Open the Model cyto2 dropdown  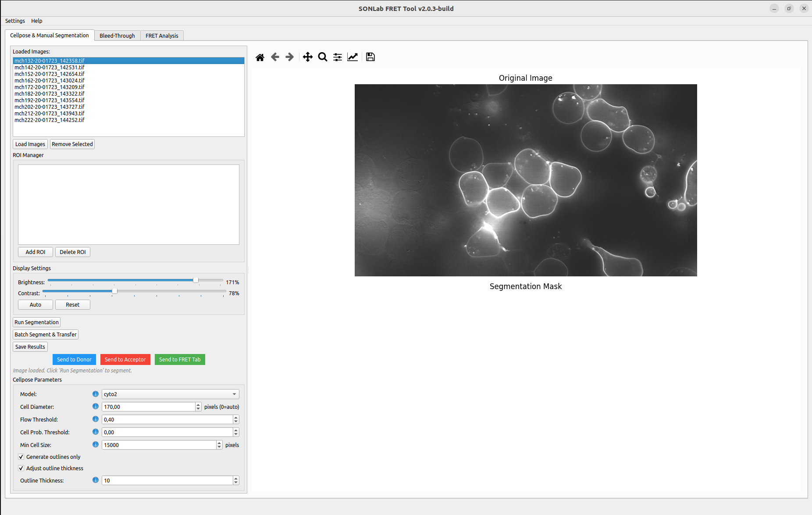[171, 394]
